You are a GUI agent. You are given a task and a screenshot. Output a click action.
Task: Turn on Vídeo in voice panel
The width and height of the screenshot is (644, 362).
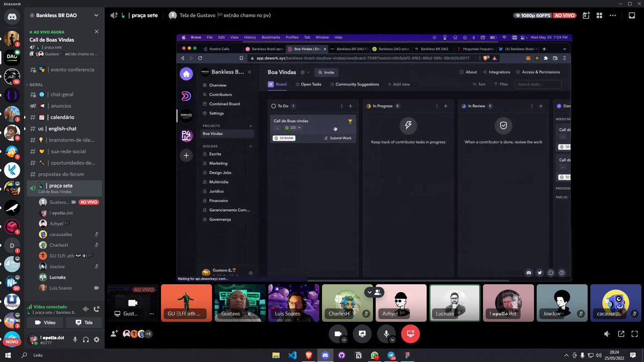[45, 322]
